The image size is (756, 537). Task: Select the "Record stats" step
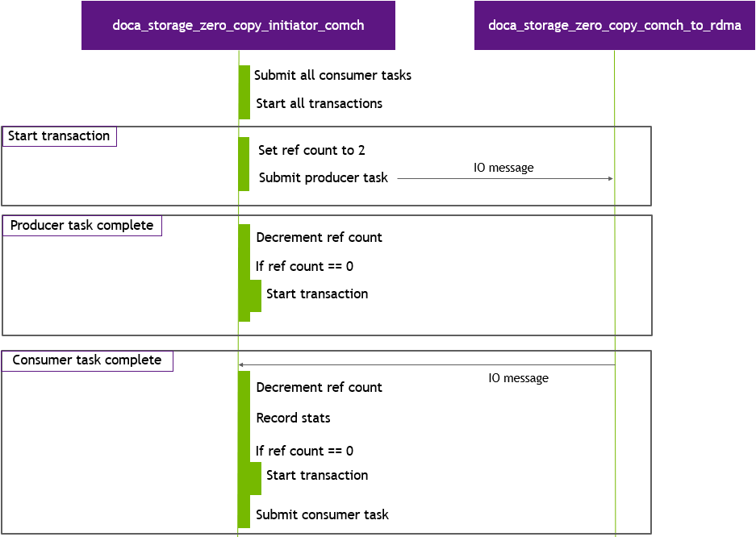[293, 418]
